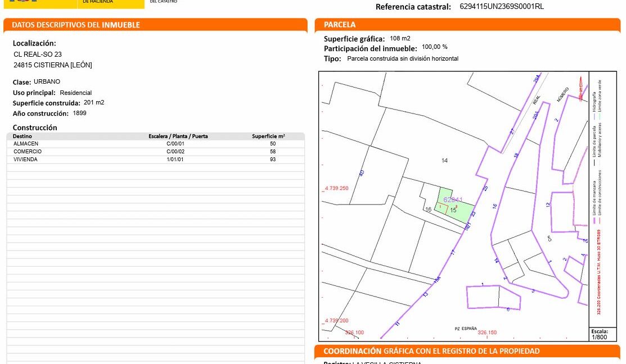Click the built area value '201 m2'

pos(94,102)
